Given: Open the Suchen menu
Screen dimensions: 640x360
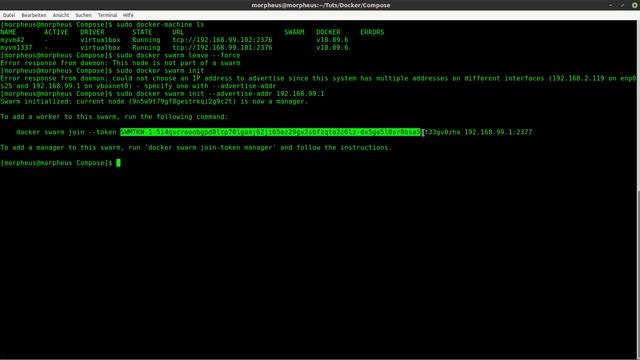Looking at the screenshot, I should coord(83,15).
